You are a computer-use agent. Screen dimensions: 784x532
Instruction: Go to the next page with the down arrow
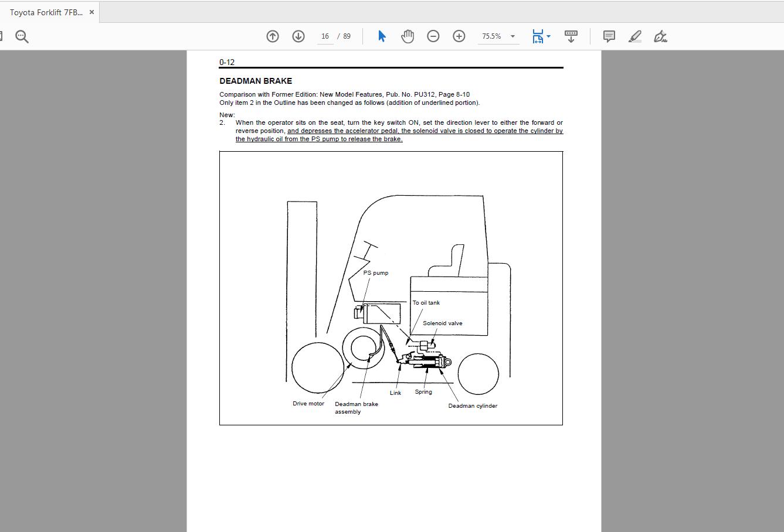pyautogui.click(x=298, y=36)
